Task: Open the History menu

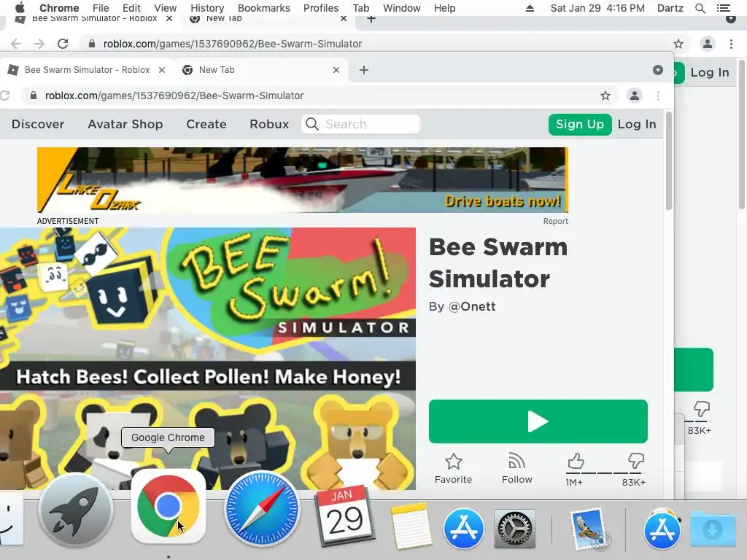Action: tap(207, 8)
